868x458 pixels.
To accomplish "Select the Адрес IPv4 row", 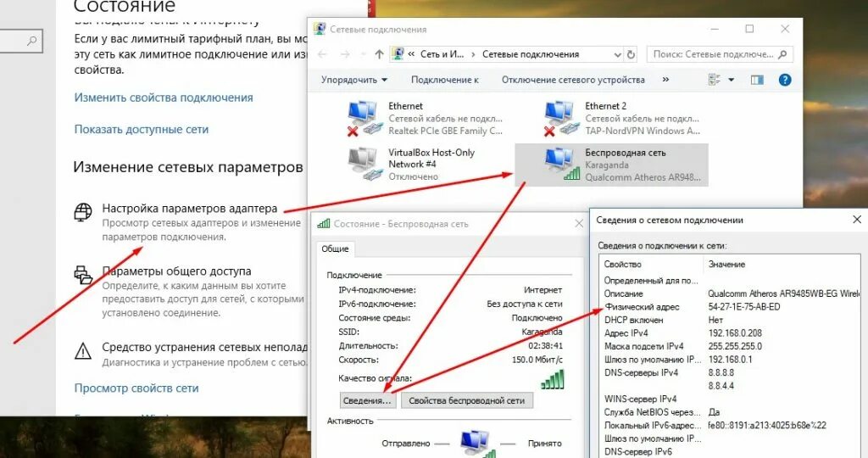I will click(x=729, y=333).
